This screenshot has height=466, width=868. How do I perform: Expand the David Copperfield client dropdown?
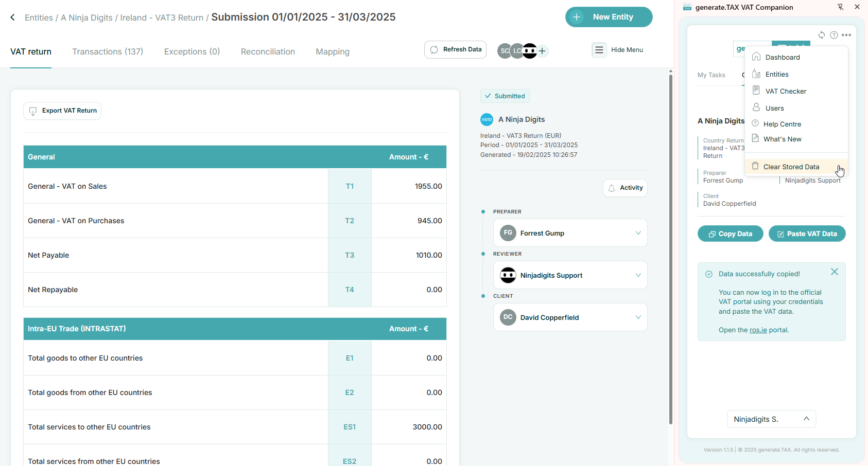tap(638, 317)
